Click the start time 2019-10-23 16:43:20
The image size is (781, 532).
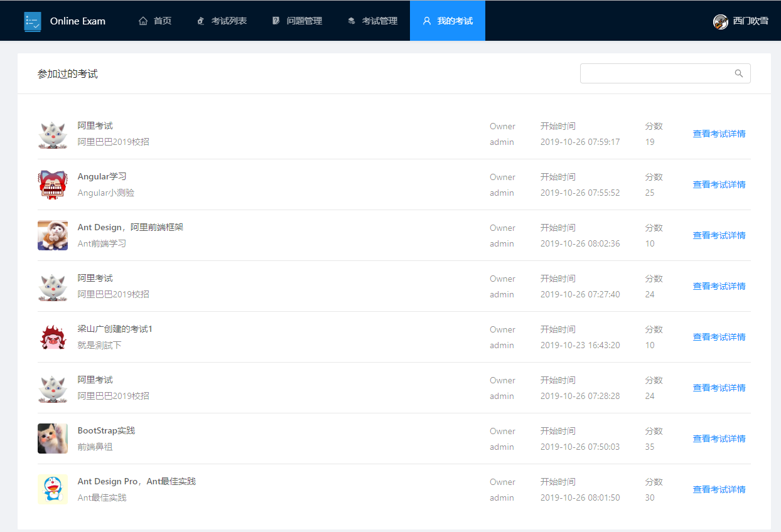click(580, 345)
